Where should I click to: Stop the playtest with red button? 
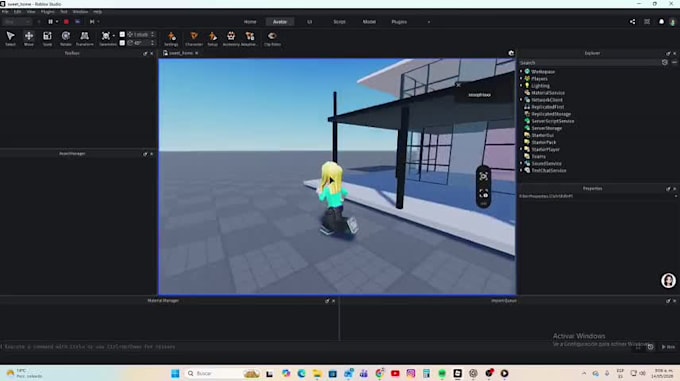click(66, 22)
